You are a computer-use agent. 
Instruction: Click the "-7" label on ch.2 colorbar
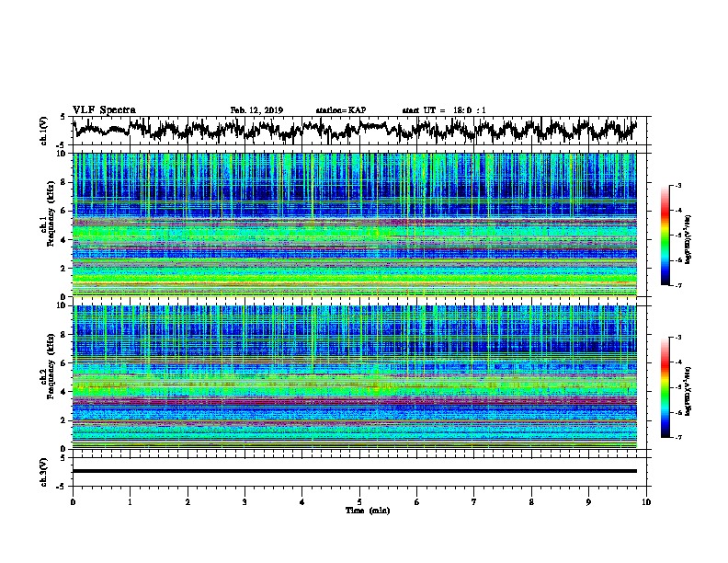point(677,438)
